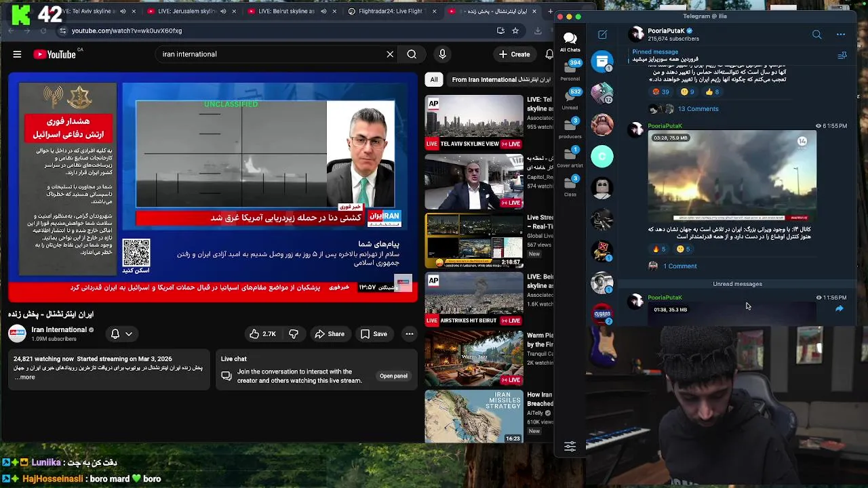Click the browser address bar URL
This screenshot has height=488, width=868.
coord(127,30)
